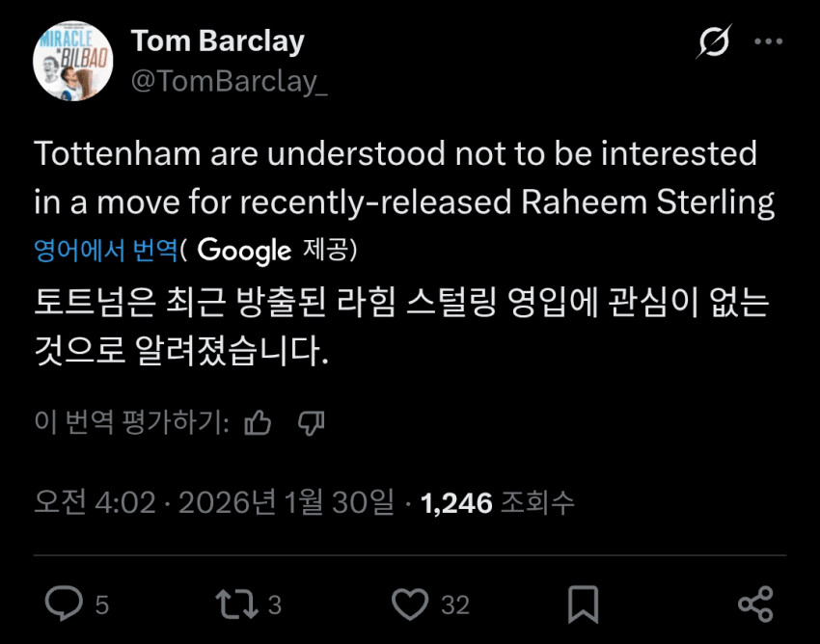Rate the translation with thumbs down

point(311,422)
